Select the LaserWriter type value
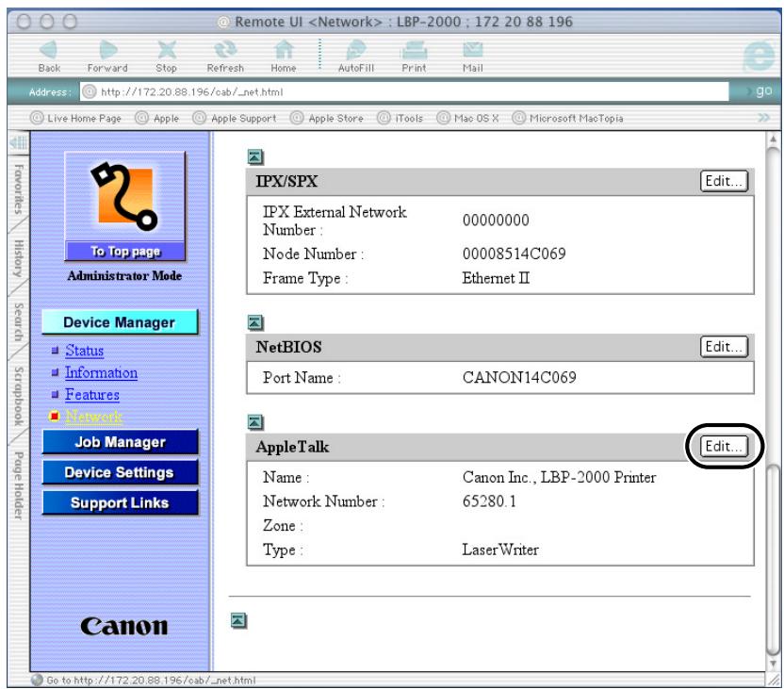 (x=500, y=550)
